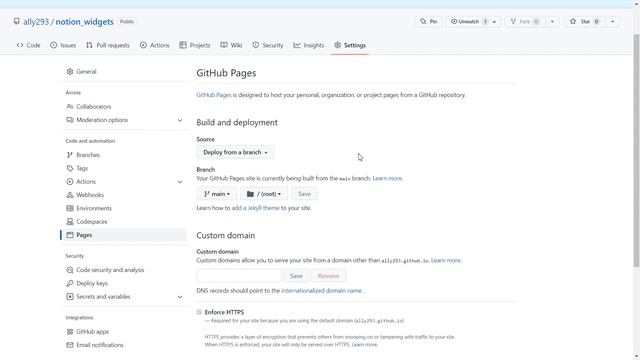Focus the custom domain text field
The image size is (640, 360).
click(x=239, y=276)
